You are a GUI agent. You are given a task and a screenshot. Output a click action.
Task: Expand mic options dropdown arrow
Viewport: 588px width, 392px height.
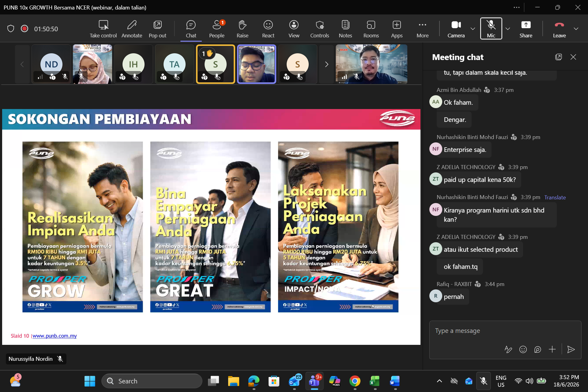pos(508,29)
